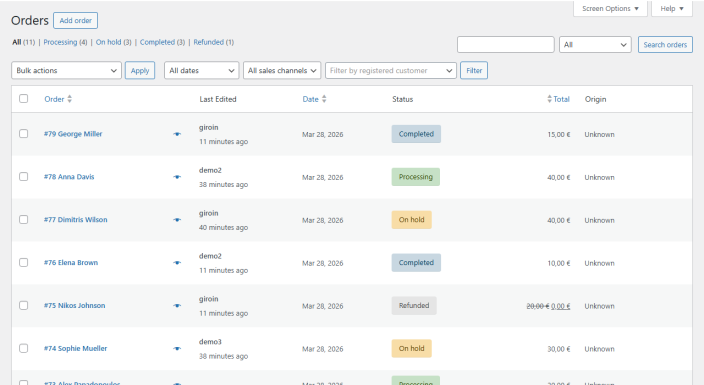Tick checkbox for order #75 Nikos Johnson

[x=24, y=305]
